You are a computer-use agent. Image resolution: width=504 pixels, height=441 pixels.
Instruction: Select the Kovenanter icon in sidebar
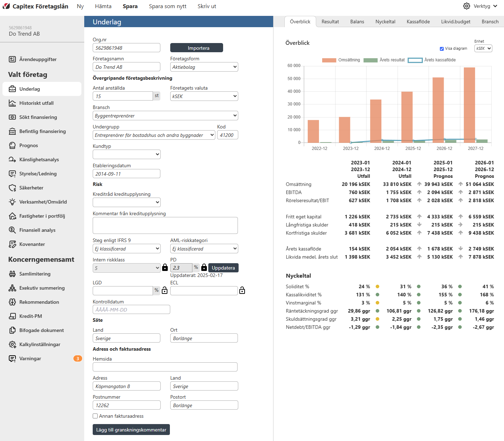coord(12,244)
